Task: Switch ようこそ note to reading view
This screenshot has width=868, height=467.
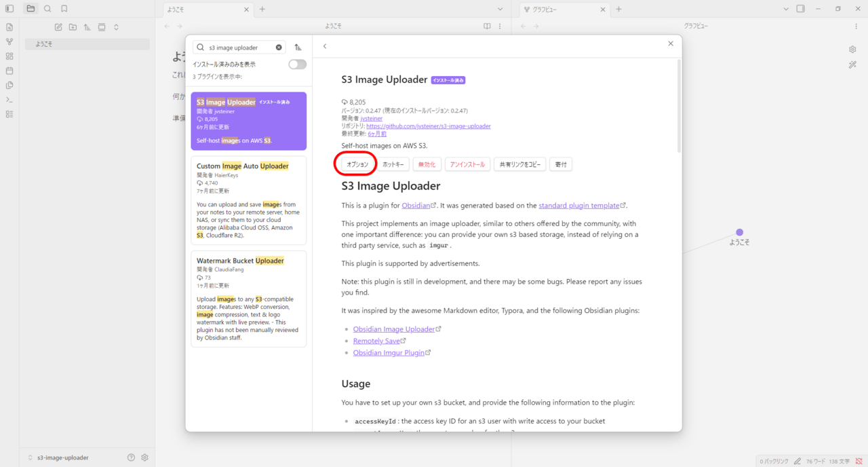Action: coord(487,26)
